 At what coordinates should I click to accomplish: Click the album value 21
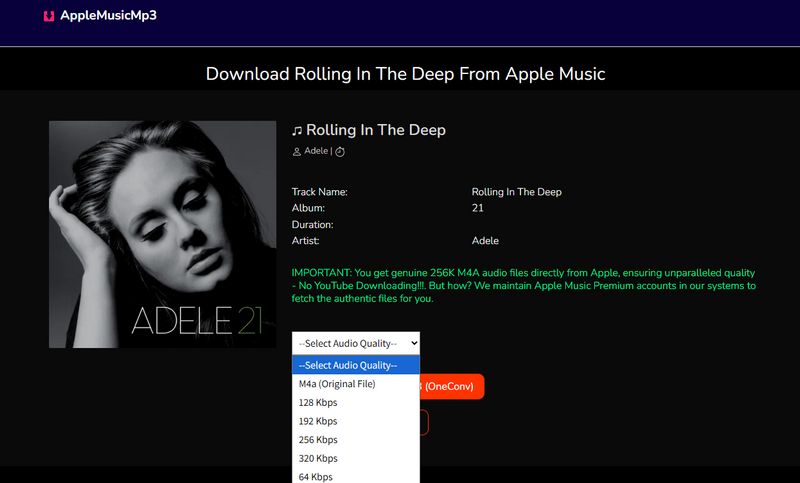[x=478, y=208]
